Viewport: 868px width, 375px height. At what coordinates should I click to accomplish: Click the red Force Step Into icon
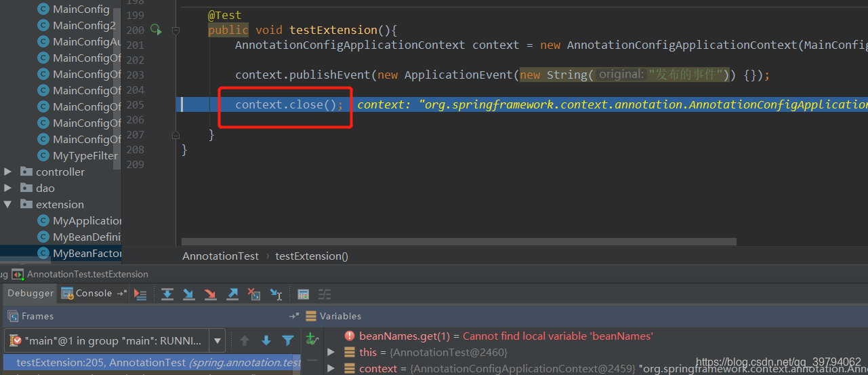[211, 294]
